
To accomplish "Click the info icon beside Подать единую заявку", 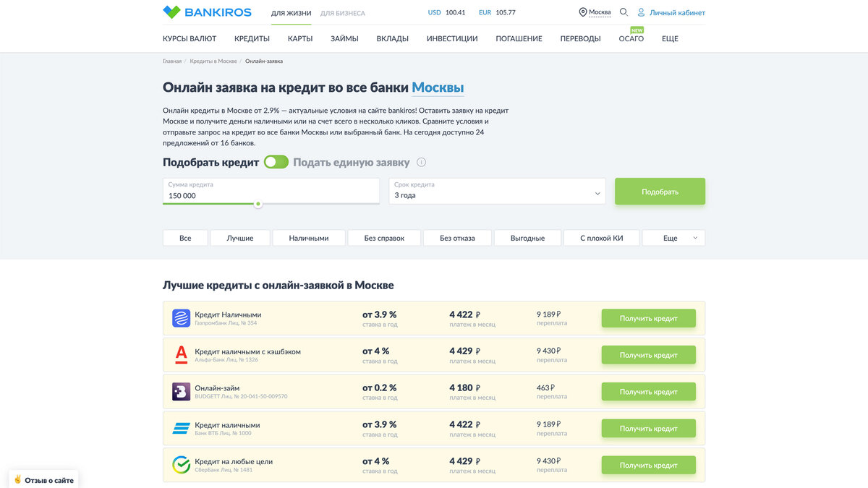I will pyautogui.click(x=422, y=163).
